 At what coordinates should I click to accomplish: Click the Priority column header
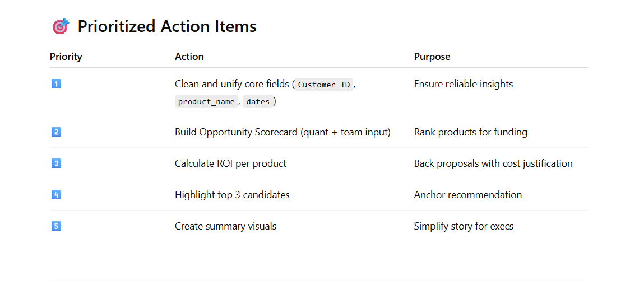pos(66,57)
